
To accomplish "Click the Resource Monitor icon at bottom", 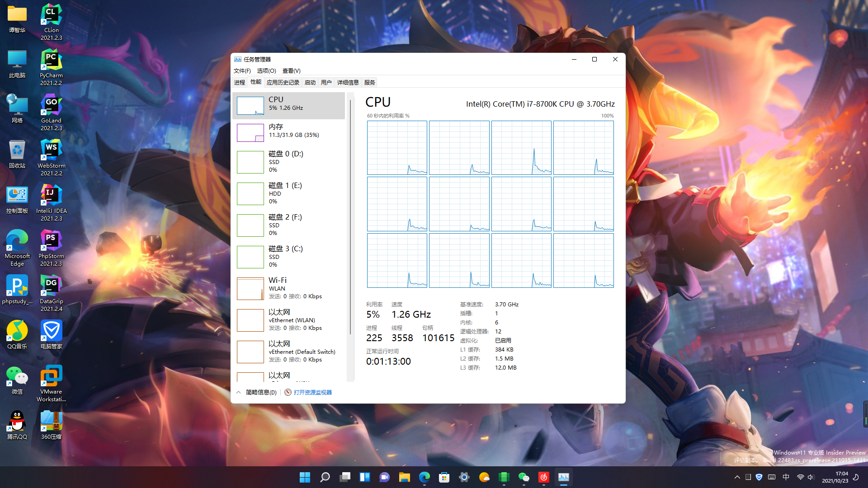I will coord(288,392).
